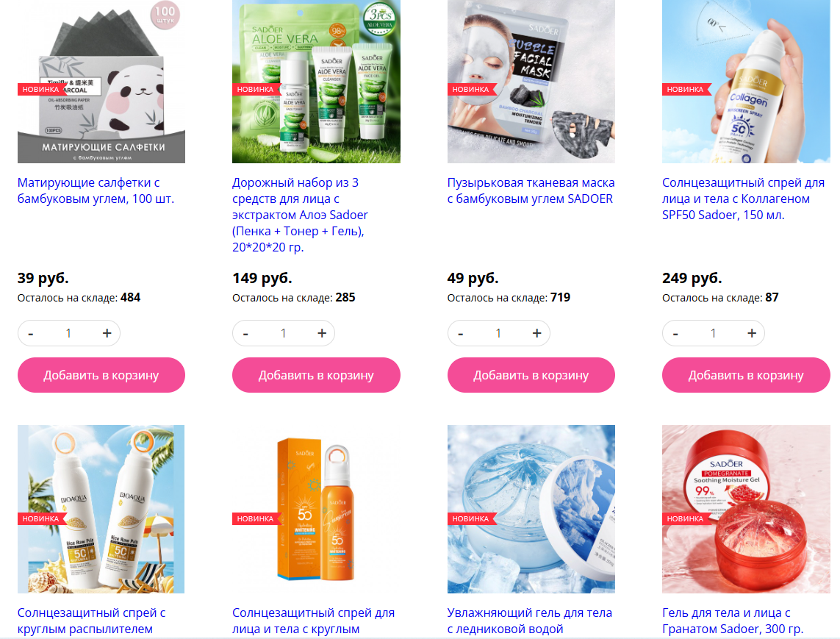Add matting wipes to cart
This screenshot has width=840, height=639.
[x=101, y=375]
